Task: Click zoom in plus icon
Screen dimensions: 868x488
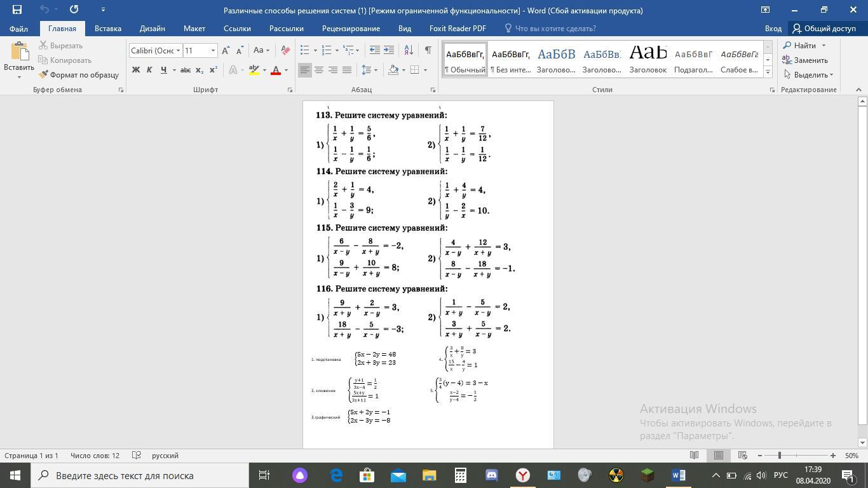Action: coord(833,456)
